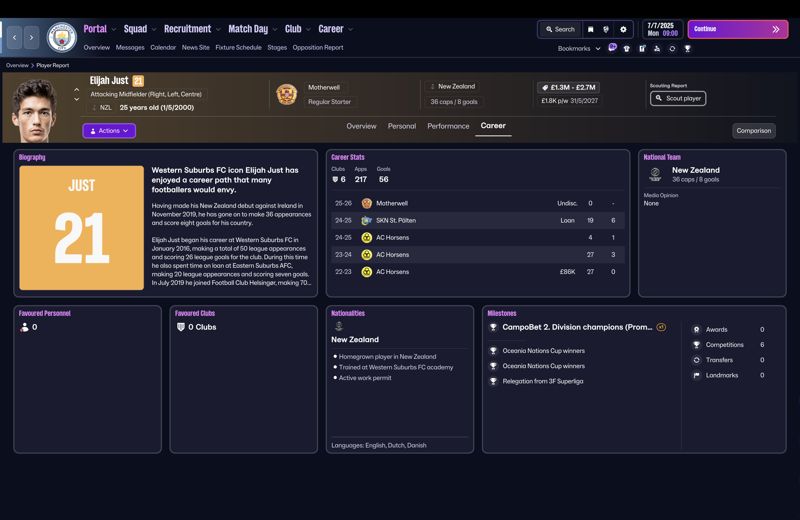The image size is (800, 520).
Task: Click the Favoured Personnel person icon
Action: tap(24, 327)
